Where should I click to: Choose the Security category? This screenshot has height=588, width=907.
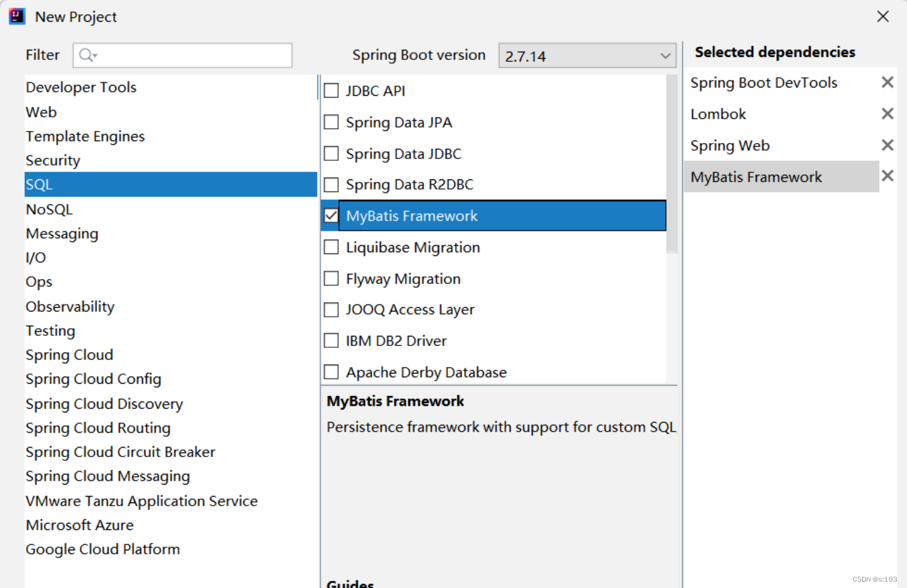coord(170,160)
